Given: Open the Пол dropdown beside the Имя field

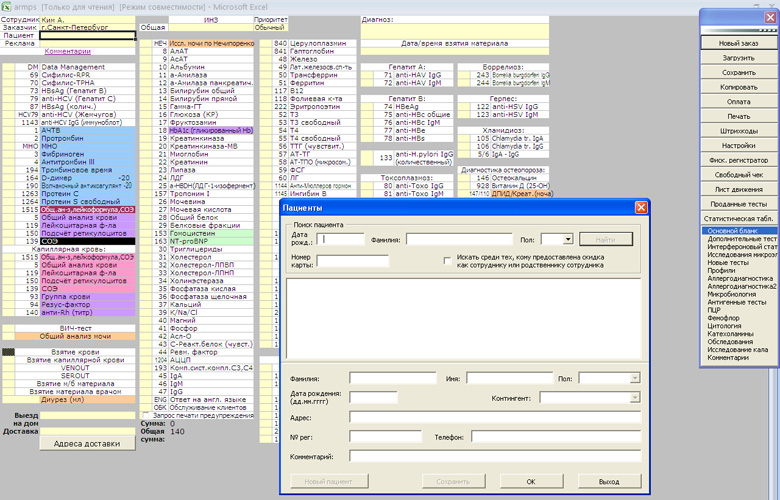Looking at the screenshot, I should pos(634,379).
